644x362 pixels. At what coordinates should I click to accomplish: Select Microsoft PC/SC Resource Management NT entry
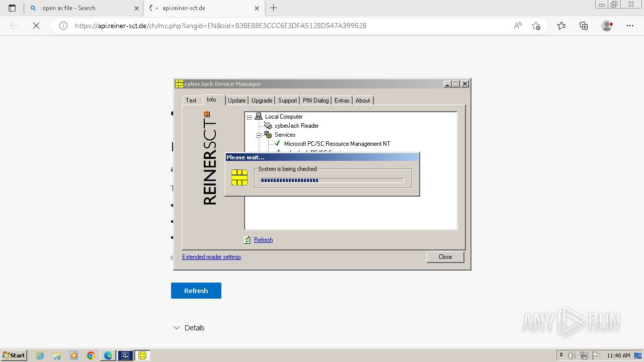coord(337,144)
